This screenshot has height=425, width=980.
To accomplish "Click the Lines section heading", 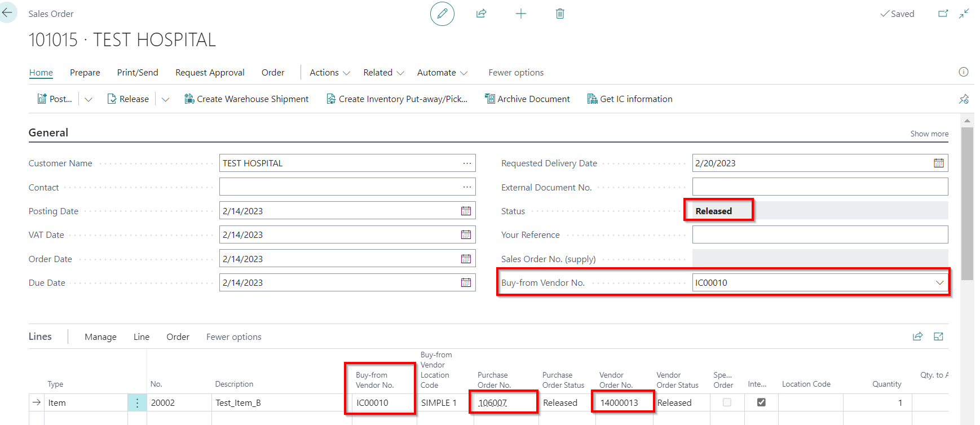I will click(40, 337).
